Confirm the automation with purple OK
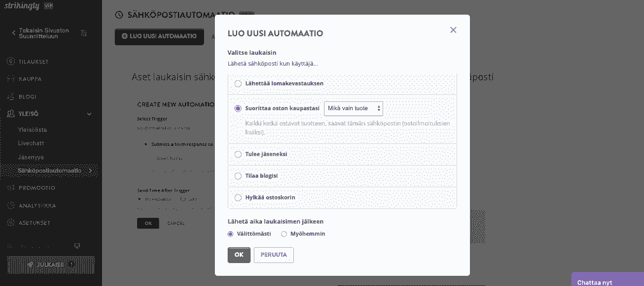This screenshot has width=644, height=286. pyautogui.click(x=239, y=255)
